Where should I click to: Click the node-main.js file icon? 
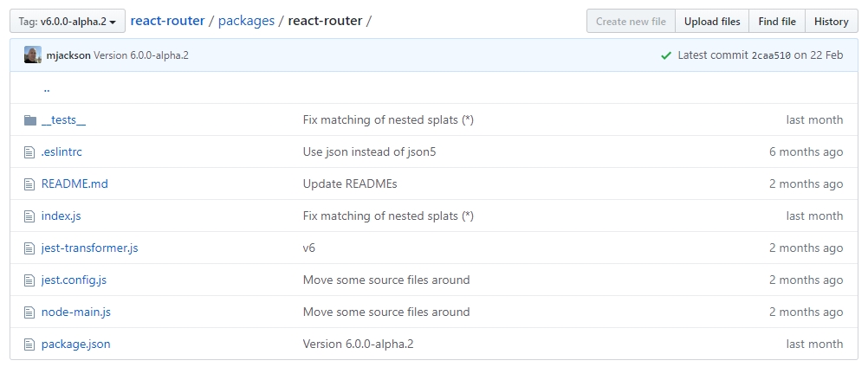[x=29, y=312]
